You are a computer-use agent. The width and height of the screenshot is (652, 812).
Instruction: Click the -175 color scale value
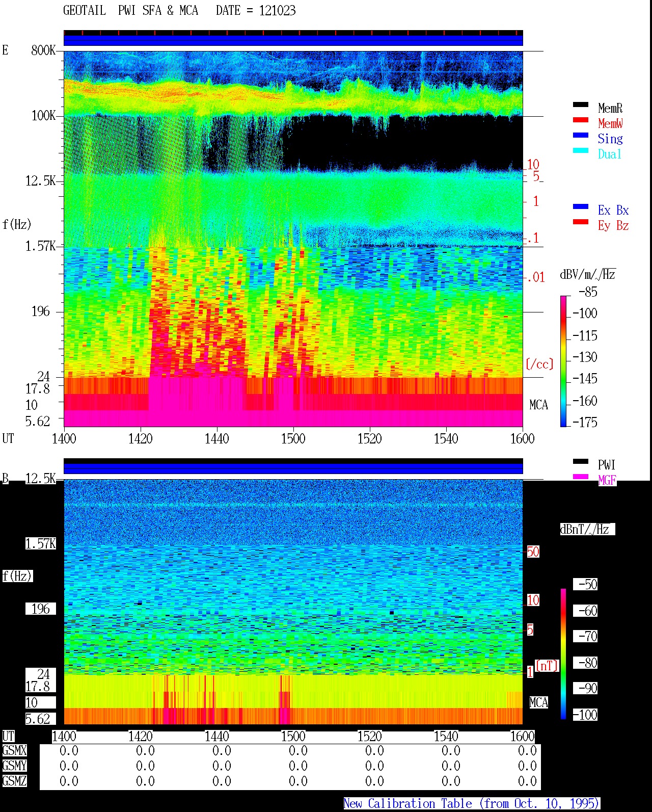pos(585,422)
